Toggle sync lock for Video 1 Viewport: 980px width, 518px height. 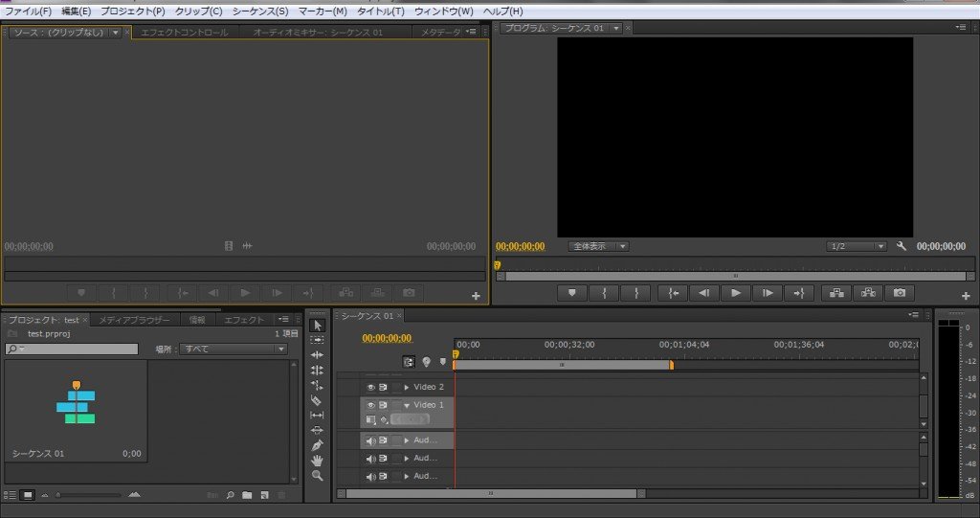coord(383,405)
